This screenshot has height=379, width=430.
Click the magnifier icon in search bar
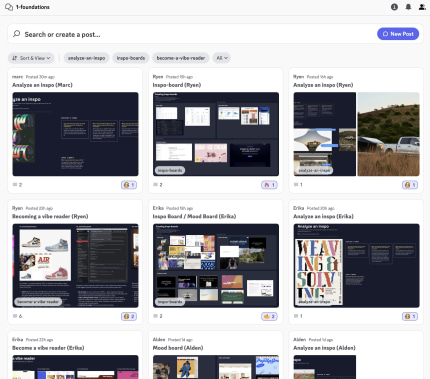tap(16, 34)
